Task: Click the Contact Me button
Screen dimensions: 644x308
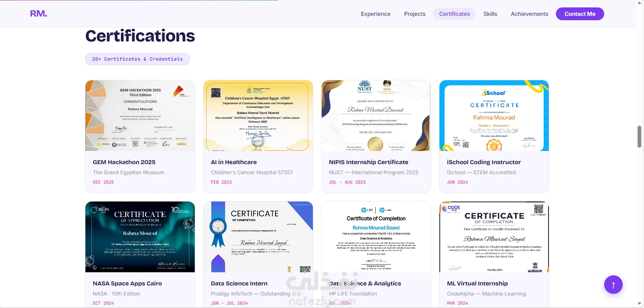Action: click(x=580, y=14)
